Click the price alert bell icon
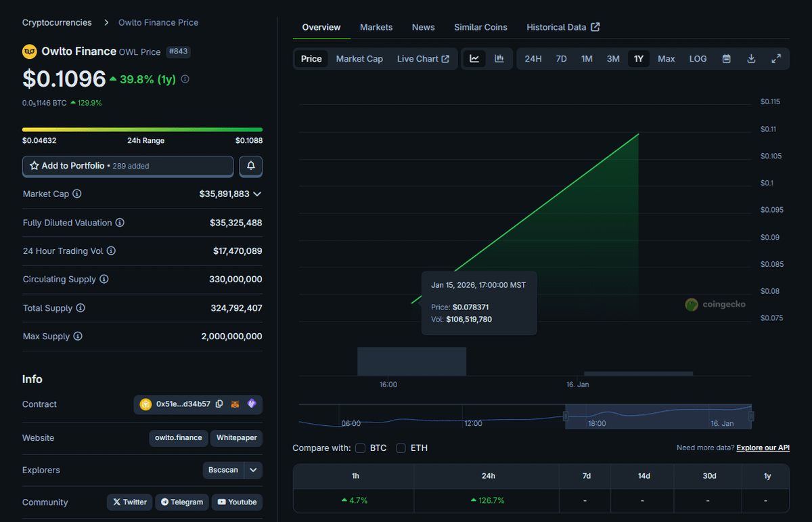The image size is (812, 522). 251,166
